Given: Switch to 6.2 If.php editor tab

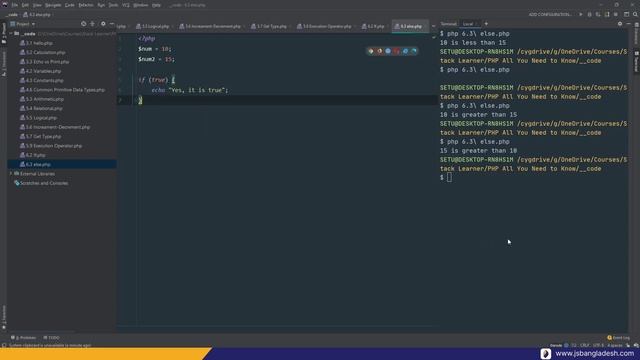Looking at the screenshot, I should [373, 27].
